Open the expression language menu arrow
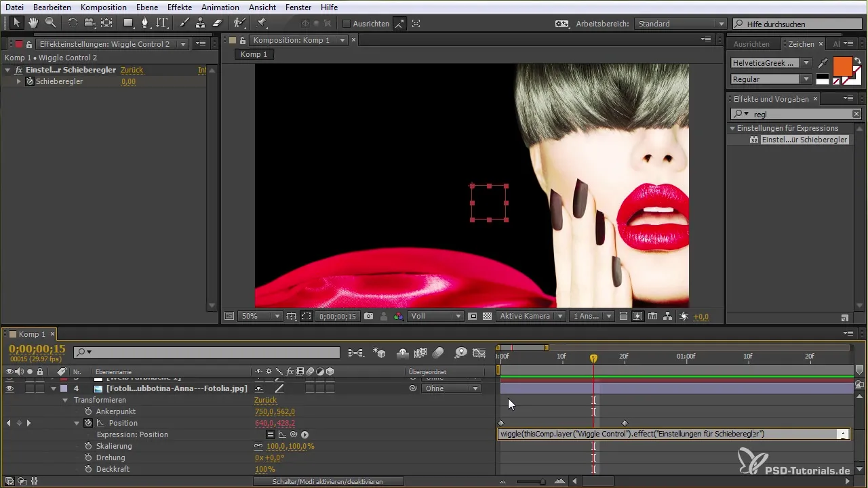Image resolution: width=868 pixels, height=488 pixels. (x=304, y=434)
